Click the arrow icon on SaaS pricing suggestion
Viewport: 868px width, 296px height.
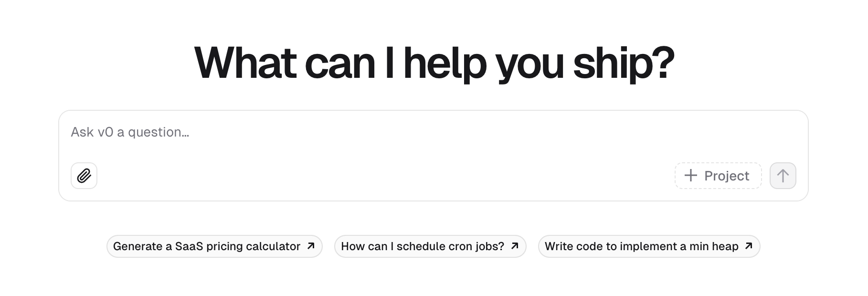tap(311, 246)
